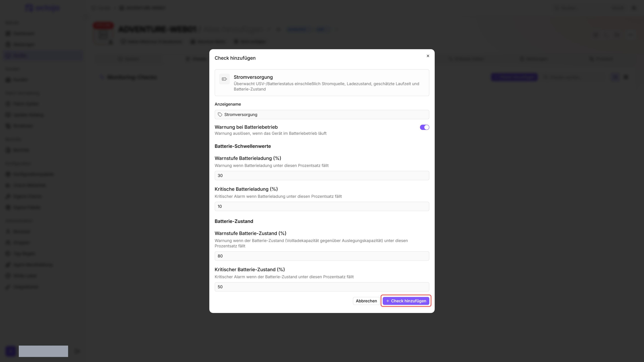Click the Stromversorgung battery icon

tap(224, 79)
